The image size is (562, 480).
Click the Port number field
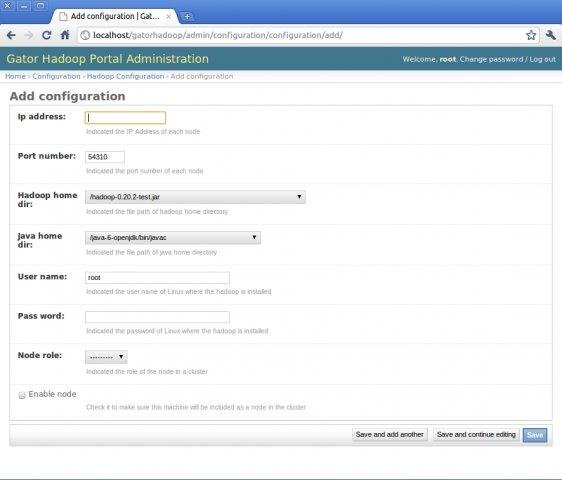[105, 157]
